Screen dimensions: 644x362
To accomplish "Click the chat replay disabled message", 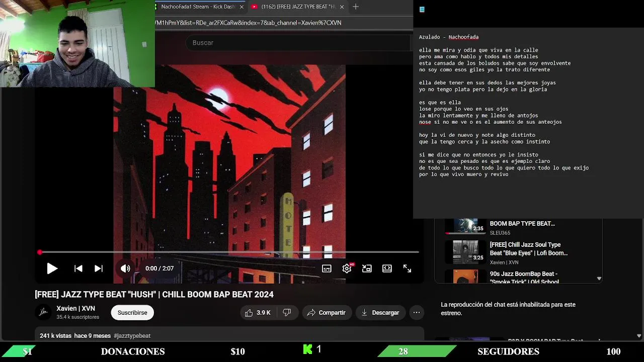I will click(508, 309).
